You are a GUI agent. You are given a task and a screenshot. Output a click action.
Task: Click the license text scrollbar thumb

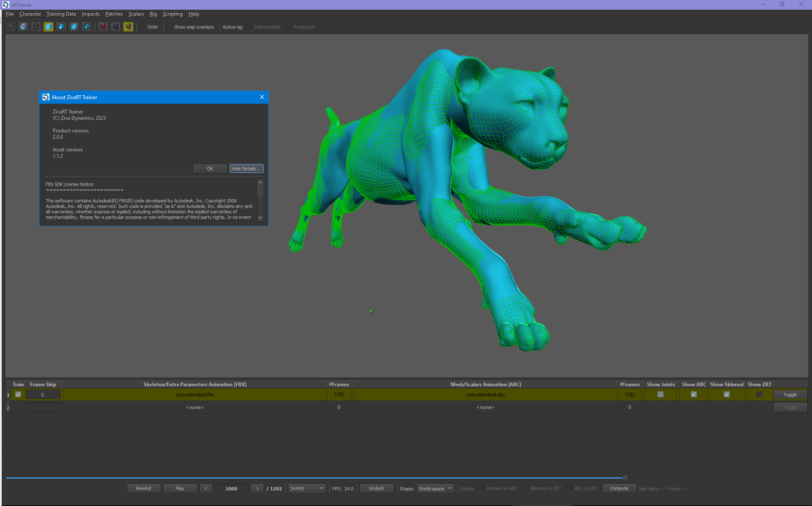coord(260,191)
